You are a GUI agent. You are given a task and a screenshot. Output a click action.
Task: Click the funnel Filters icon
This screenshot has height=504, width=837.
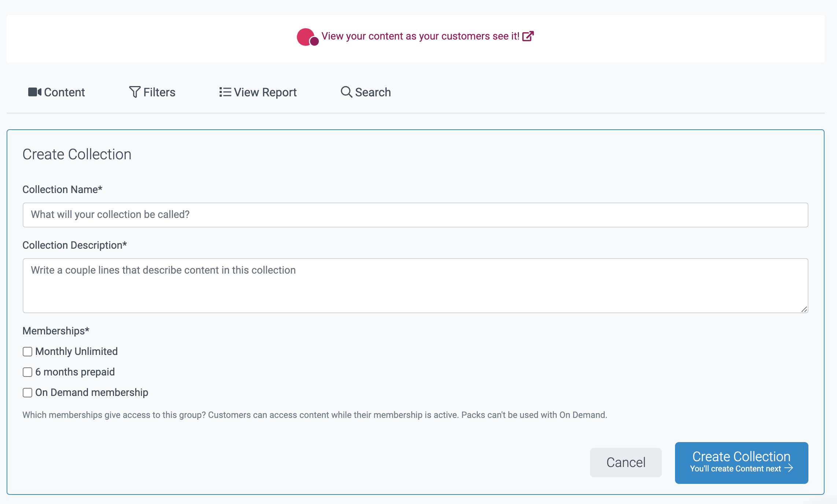click(134, 92)
